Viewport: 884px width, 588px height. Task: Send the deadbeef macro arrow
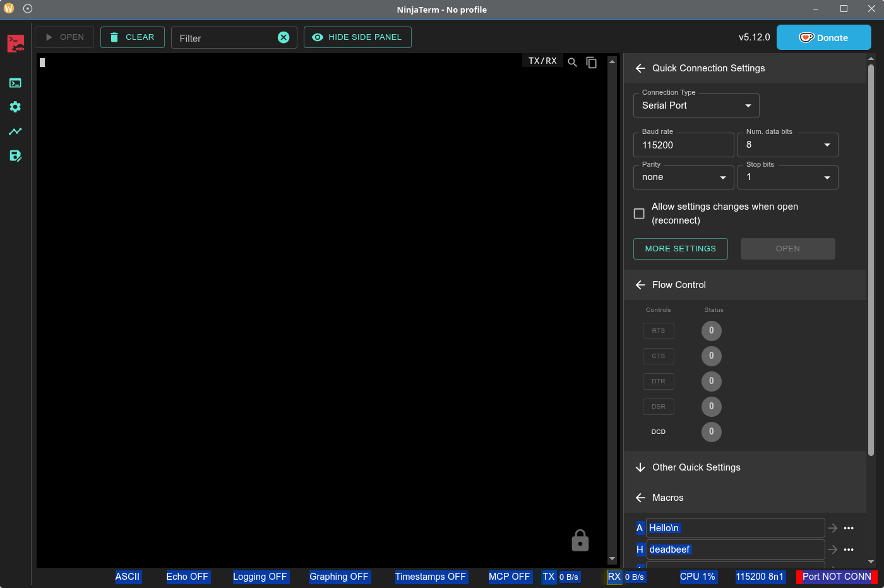coord(833,549)
